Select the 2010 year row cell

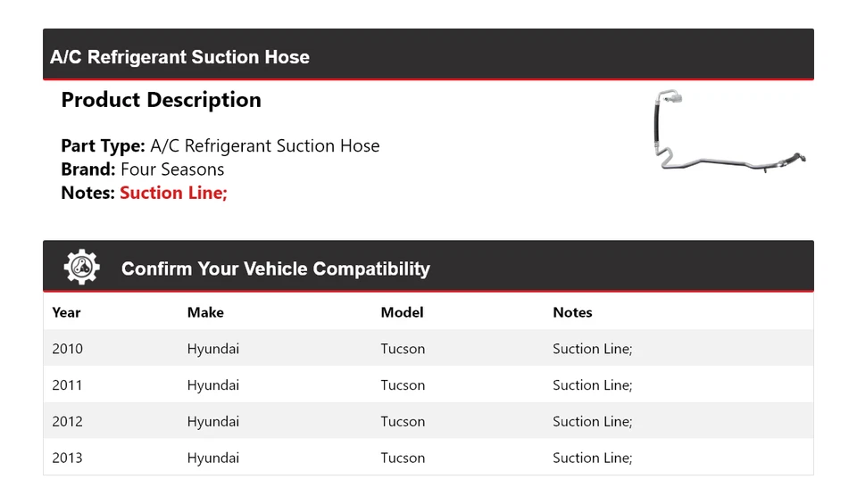(67, 349)
